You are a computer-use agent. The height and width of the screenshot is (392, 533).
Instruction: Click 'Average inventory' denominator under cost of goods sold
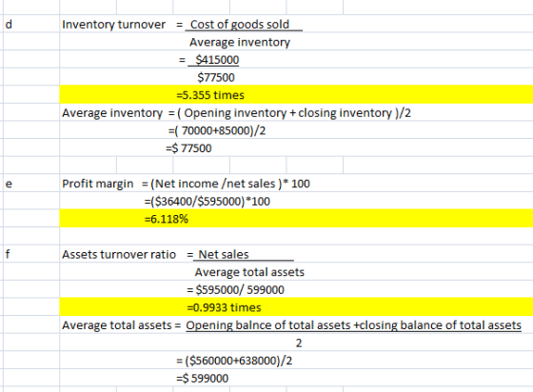[x=240, y=42]
